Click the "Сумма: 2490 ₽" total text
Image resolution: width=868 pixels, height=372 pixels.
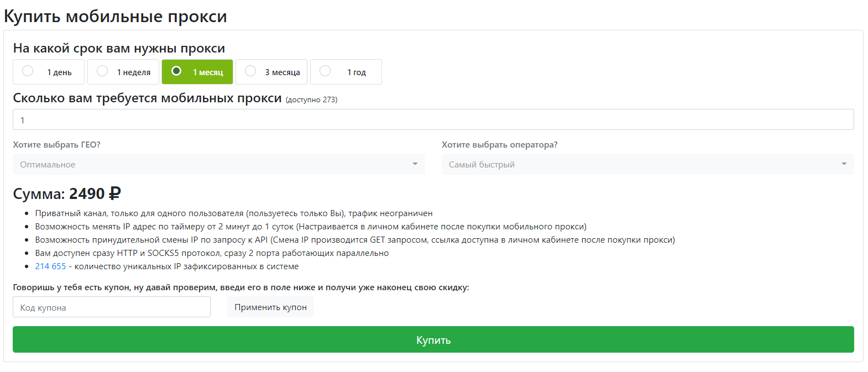point(67,194)
